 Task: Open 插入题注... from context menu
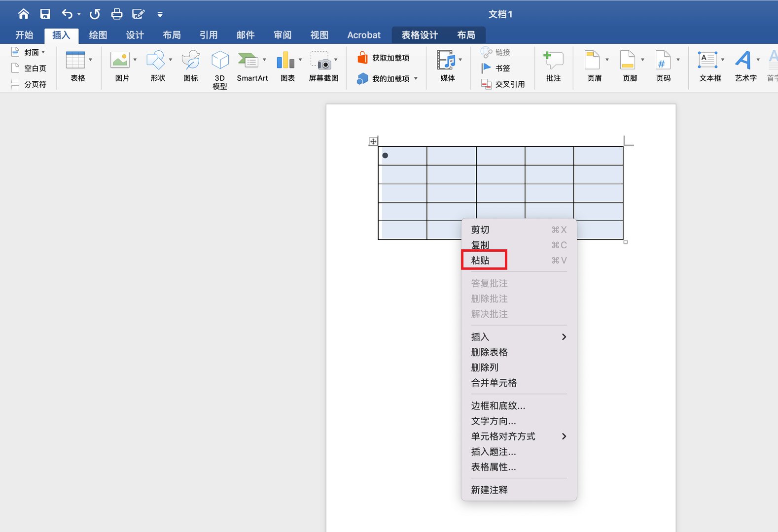click(x=519, y=452)
